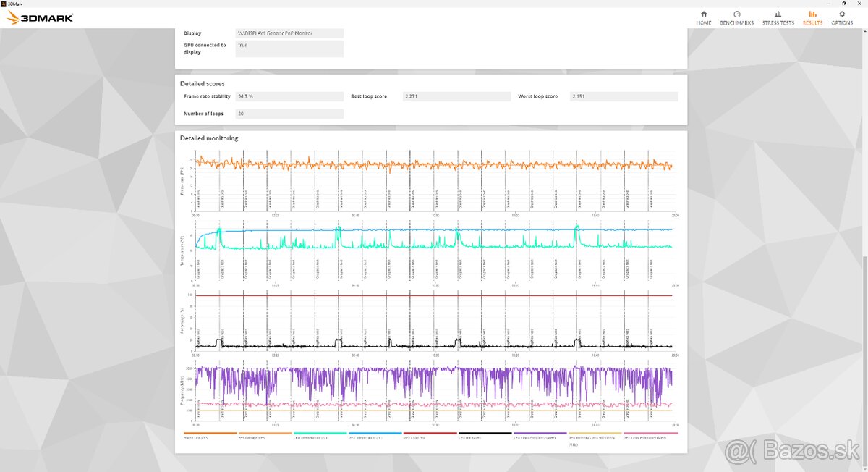Click the percentage chart with red GPU load line
868x472 pixels.
pos(435,320)
